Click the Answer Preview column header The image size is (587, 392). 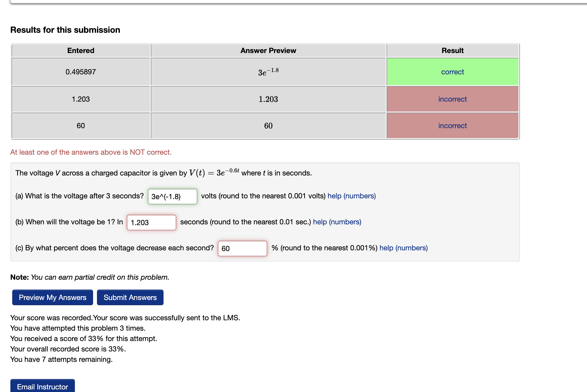click(x=268, y=50)
